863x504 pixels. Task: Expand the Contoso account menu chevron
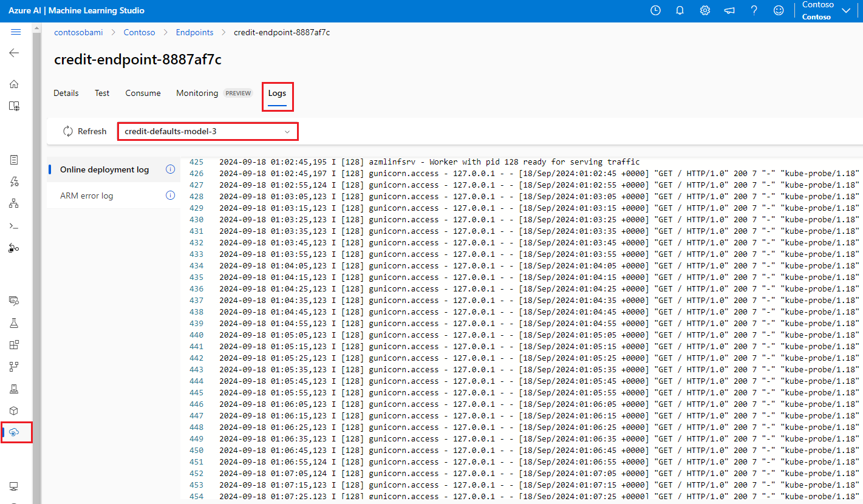click(846, 10)
